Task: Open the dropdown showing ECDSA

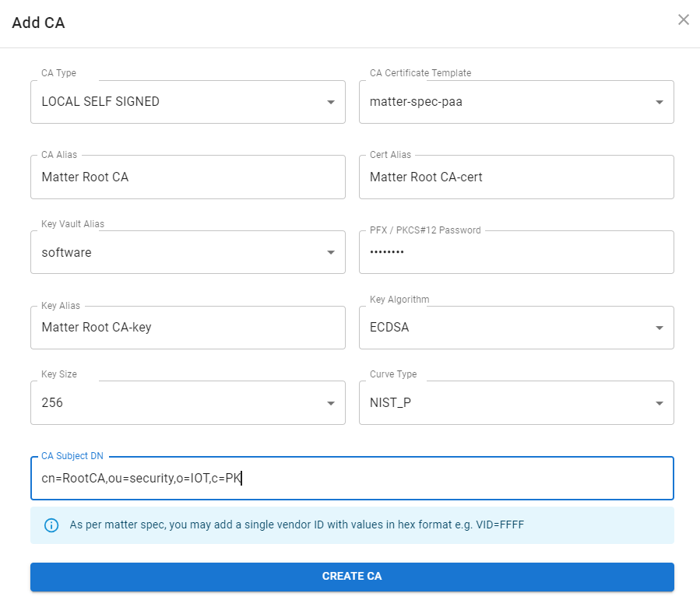Action: click(506, 328)
